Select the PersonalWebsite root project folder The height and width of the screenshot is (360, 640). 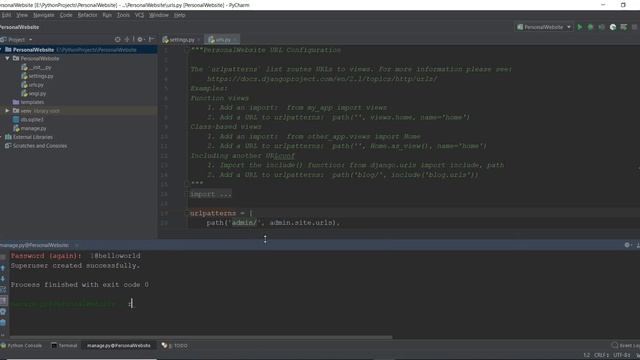pos(78,50)
